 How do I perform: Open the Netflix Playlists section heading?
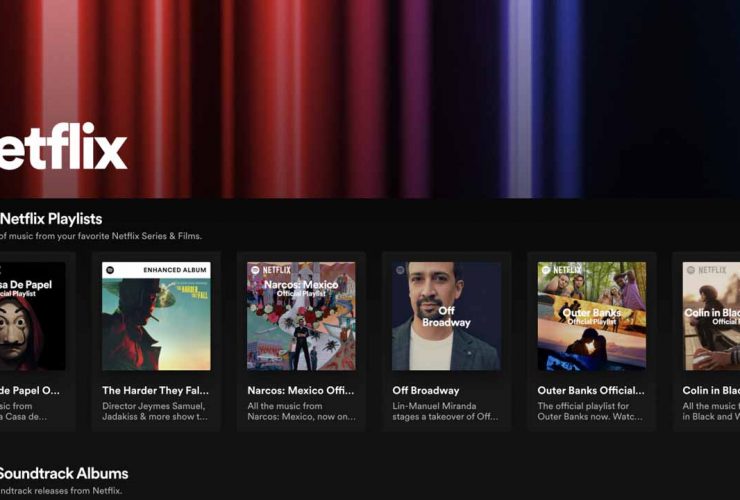(51, 219)
